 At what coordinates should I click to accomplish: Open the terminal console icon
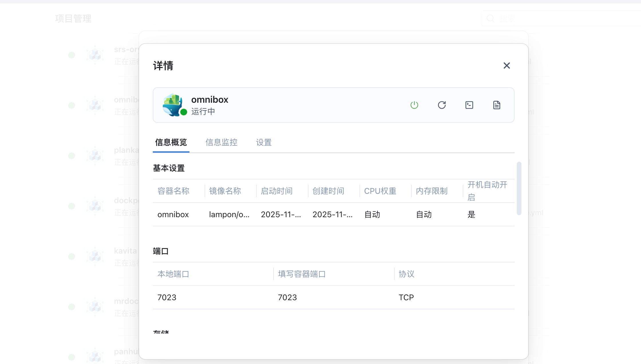click(469, 105)
